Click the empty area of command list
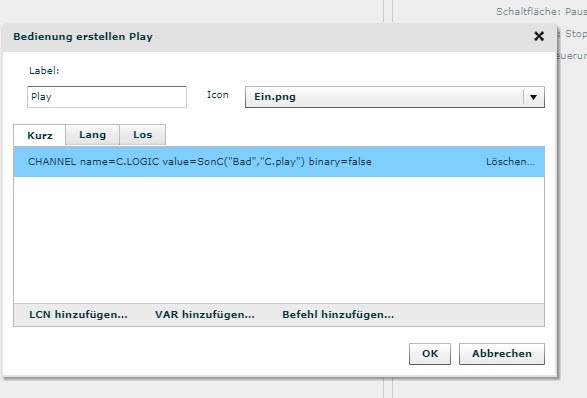Screen dimensions: 587x398 click(x=279, y=240)
